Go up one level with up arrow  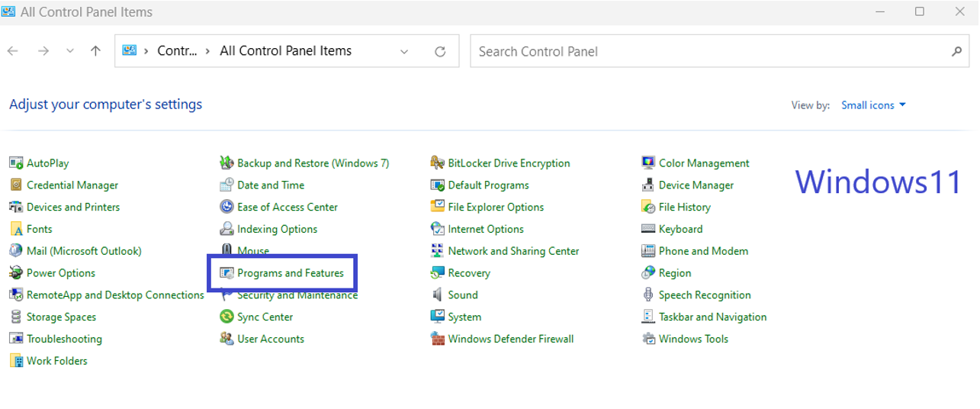click(95, 51)
